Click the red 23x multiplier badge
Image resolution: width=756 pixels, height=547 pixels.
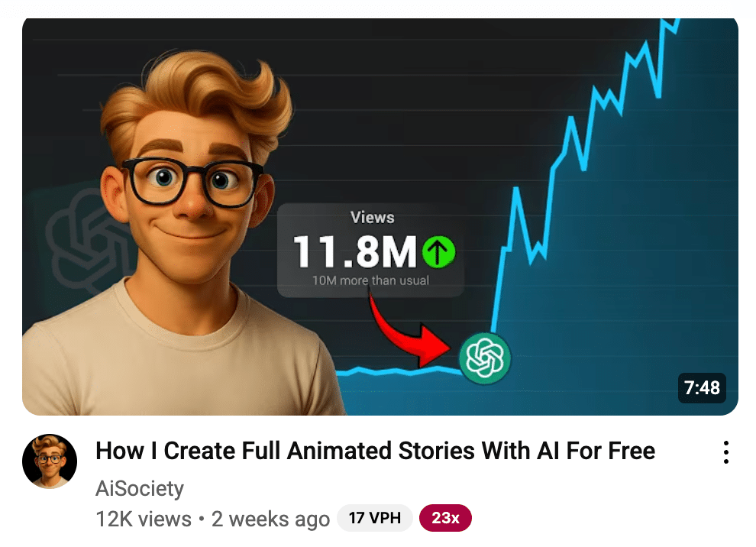pyautogui.click(x=445, y=518)
